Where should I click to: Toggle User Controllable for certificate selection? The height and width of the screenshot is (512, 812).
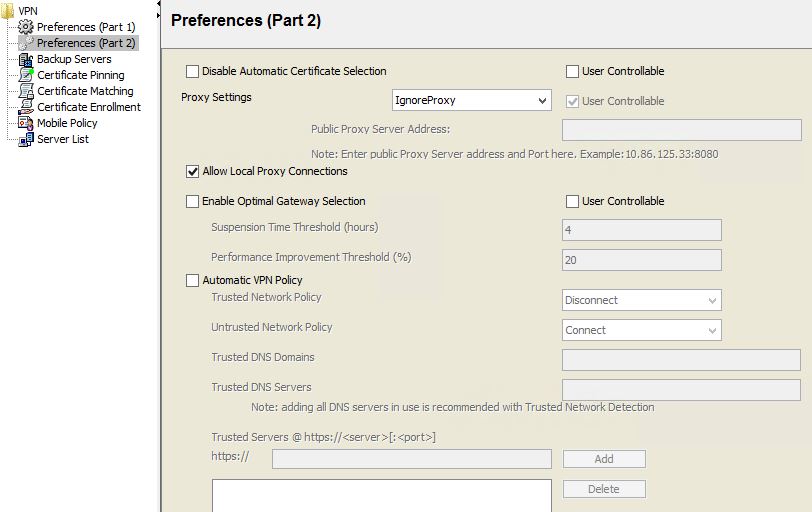pos(572,71)
